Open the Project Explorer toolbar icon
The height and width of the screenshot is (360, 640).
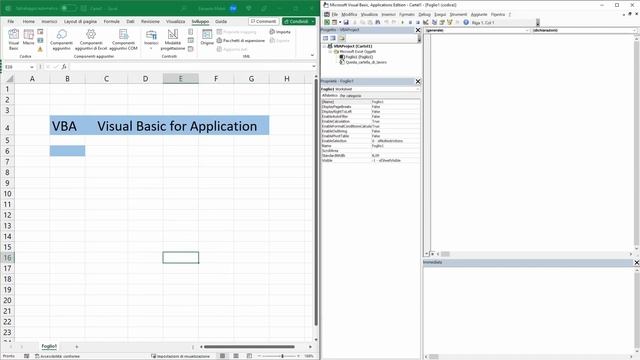(x=434, y=22)
